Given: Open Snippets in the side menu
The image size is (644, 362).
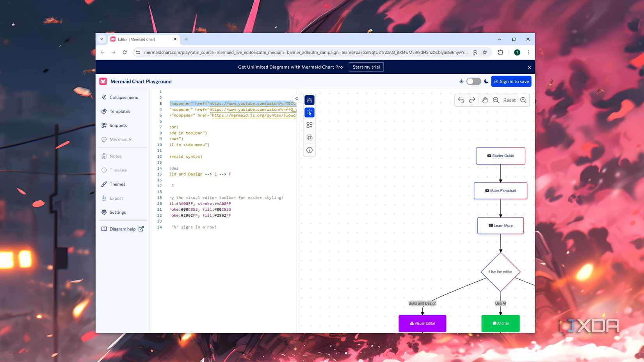Looking at the screenshot, I should (114, 126).
